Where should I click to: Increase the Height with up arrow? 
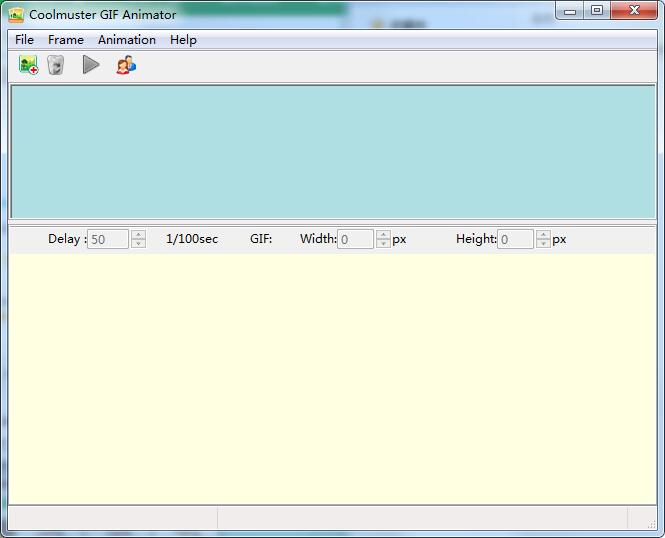(x=543, y=234)
